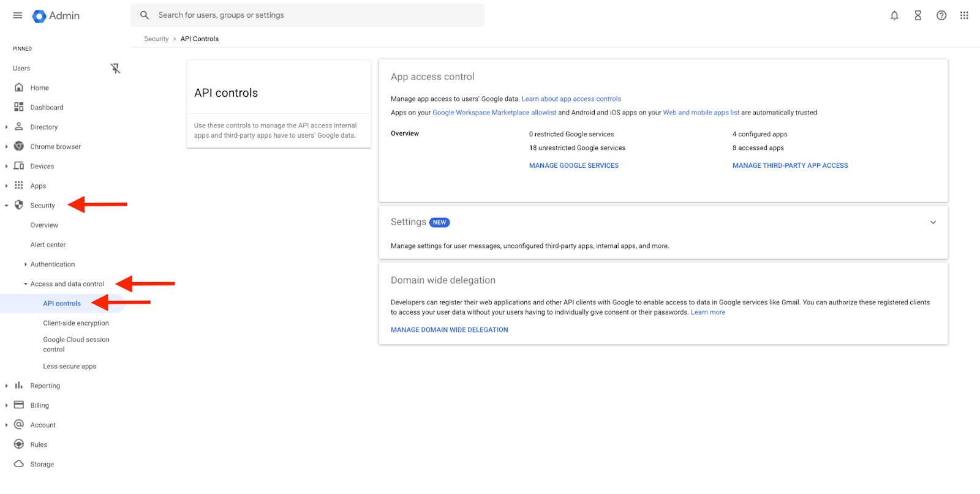The width and height of the screenshot is (980, 494).
Task: Click the Billing card icon
Action: [19, 405]
